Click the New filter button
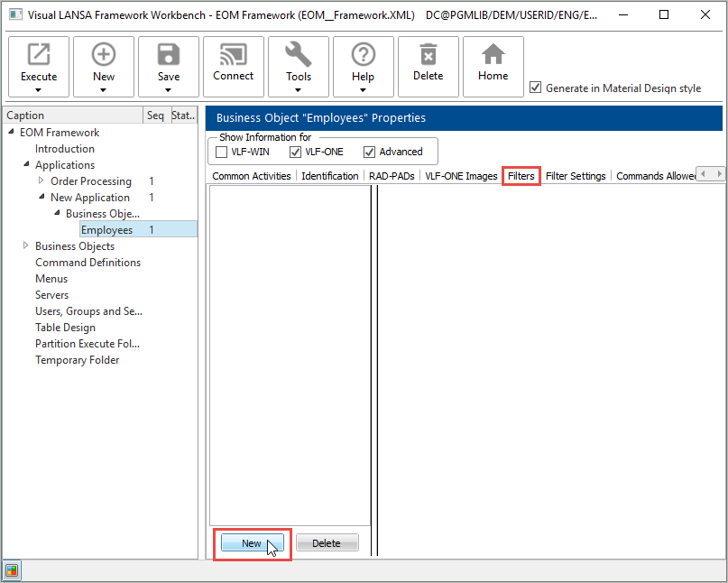The image size is (728, 583). coord(252,543)
